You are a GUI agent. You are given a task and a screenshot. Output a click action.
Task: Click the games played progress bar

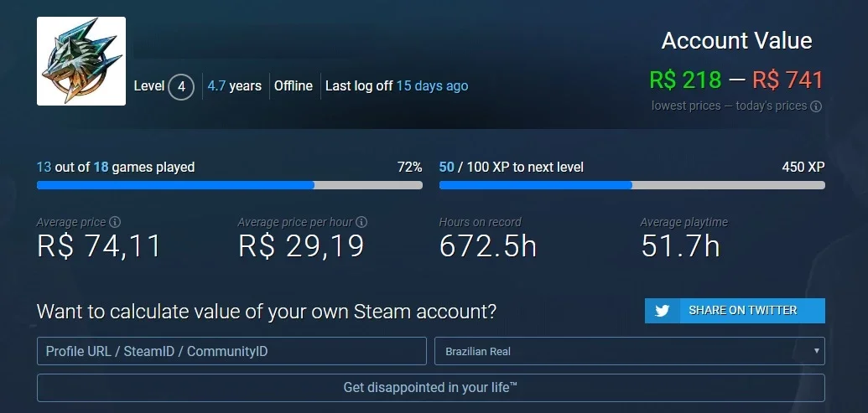(x=230, y=185)
